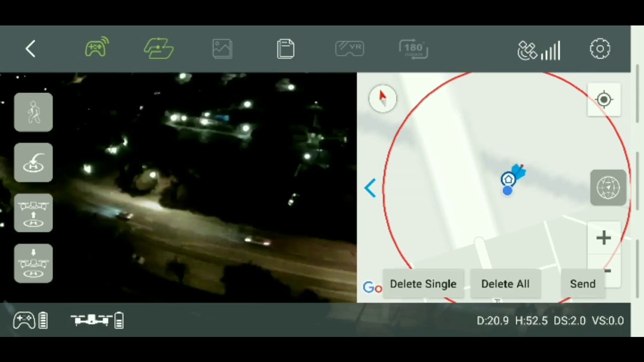Toggle the waypoint flight mode icon
This screenshot has width=644, height=362.
[x=158, y=49]
